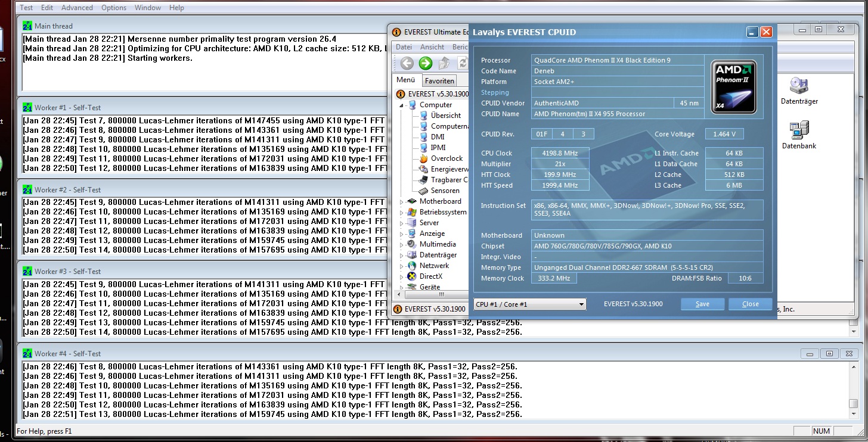
Task: Expand the Betriebssystem tree node
Action: point(402,213)
